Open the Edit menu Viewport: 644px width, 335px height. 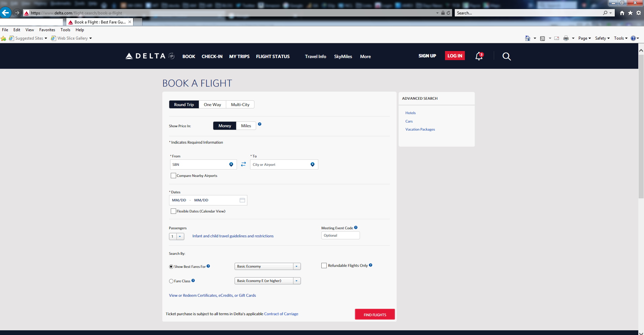(x=17, y=30)
